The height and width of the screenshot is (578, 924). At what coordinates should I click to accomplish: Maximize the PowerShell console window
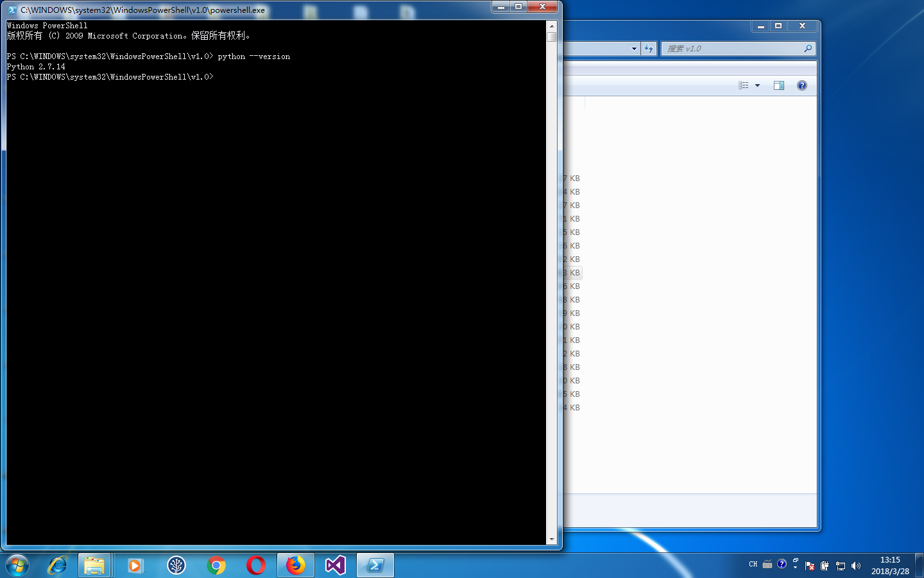coord(518,6)
